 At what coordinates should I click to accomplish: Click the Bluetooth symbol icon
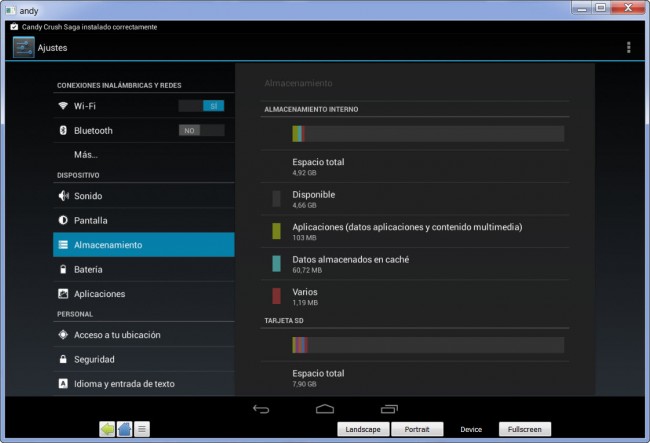[x=63, y=130]
